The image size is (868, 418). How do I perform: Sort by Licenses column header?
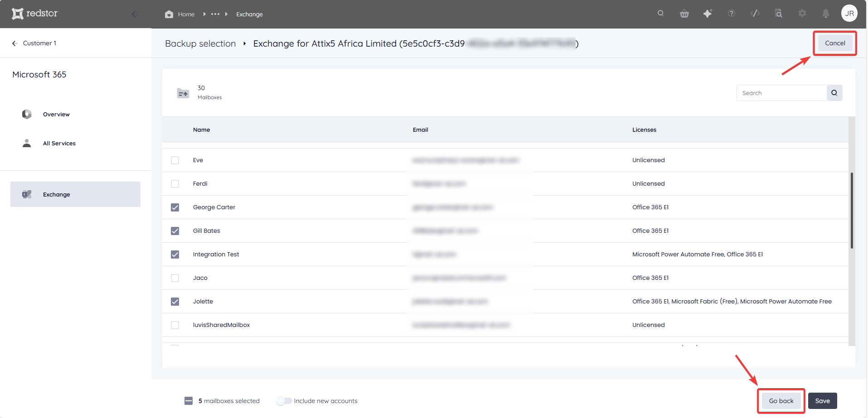click(644, 130)
